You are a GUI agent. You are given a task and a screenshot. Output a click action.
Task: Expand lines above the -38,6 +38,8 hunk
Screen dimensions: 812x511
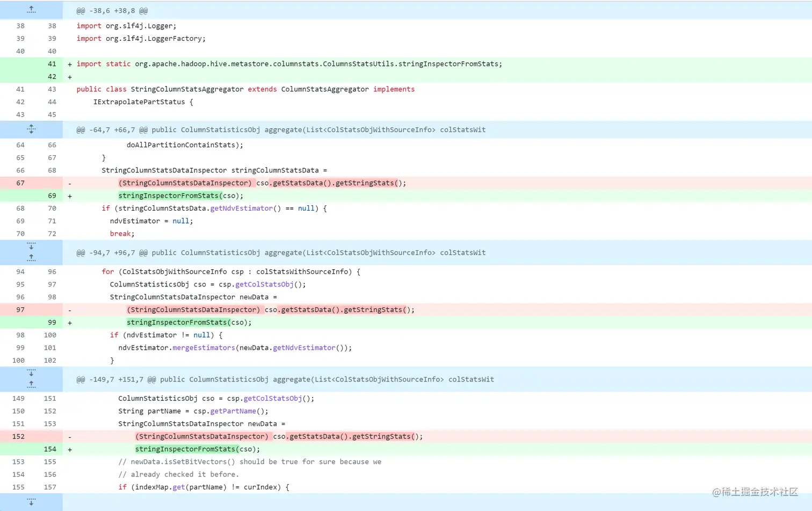pyautogui.click(x=31, y=10)
